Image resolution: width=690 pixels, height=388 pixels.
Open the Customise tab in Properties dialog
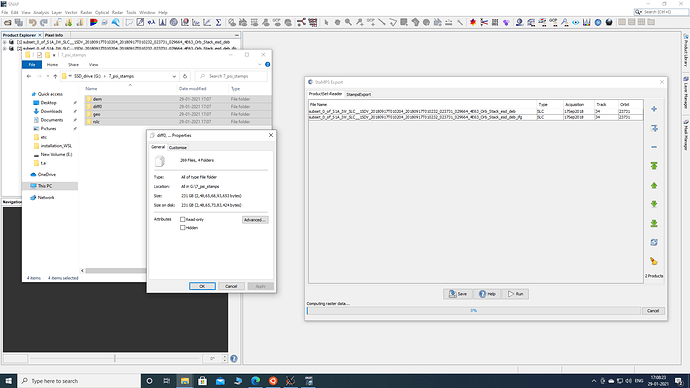point(178,147)
